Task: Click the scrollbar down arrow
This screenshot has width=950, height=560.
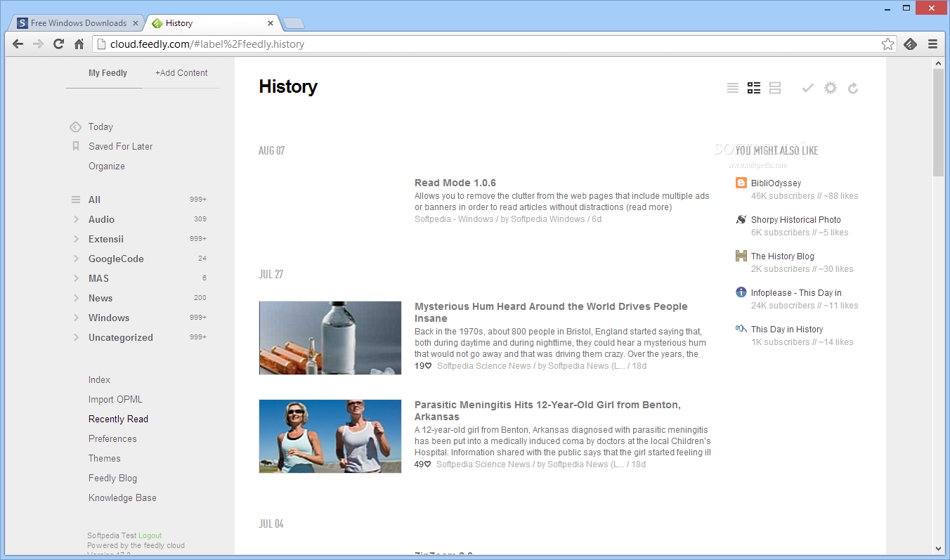Action: point(938,548)
